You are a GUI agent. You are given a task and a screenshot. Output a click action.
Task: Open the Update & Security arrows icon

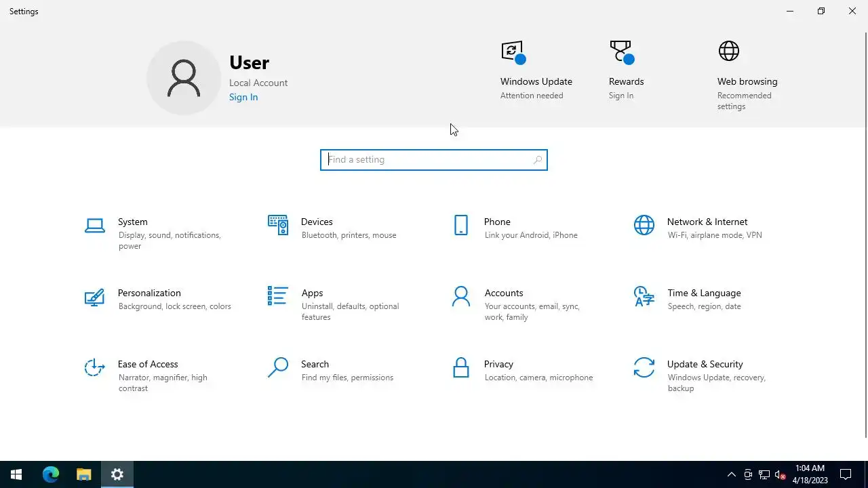click(644, 367)
